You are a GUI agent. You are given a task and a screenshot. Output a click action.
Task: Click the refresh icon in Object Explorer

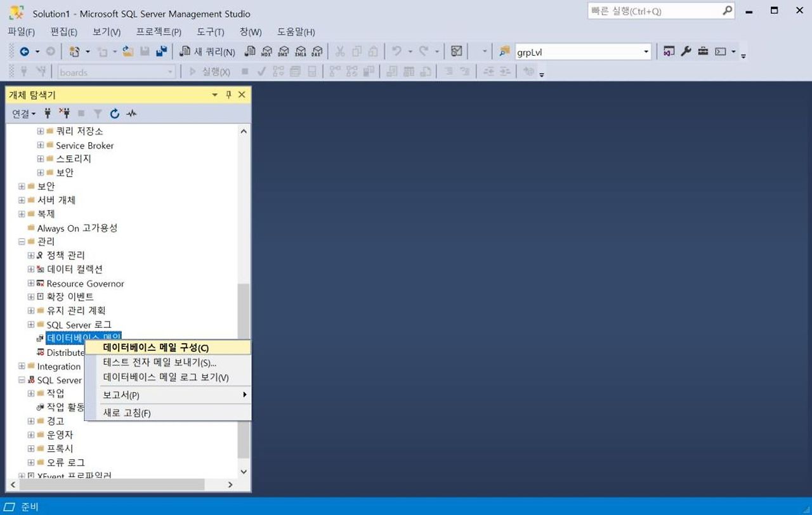(x=115, y=114)
